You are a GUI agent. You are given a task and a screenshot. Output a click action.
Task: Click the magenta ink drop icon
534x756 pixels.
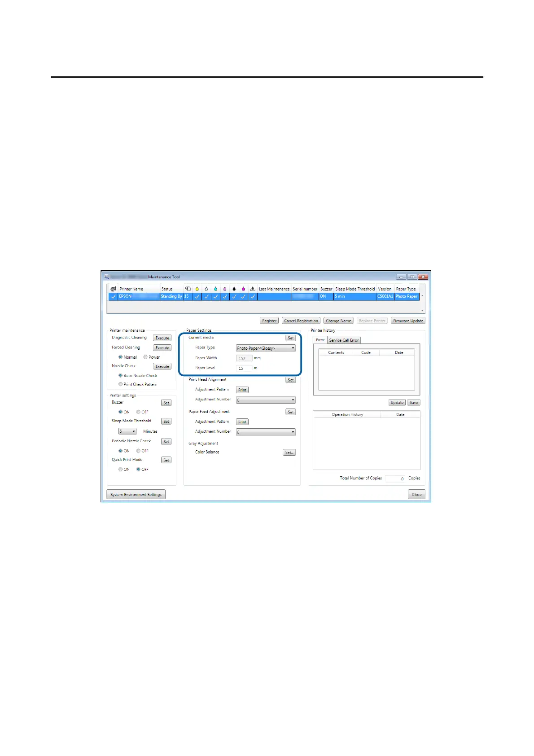[243, 289]
